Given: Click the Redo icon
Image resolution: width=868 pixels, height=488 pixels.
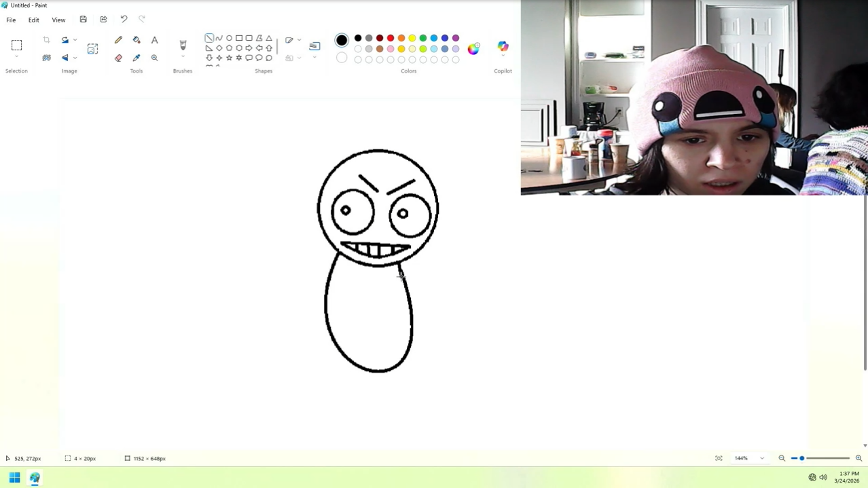Looking at the screenshot, I should pyautogui.click(x=142, y=20).
